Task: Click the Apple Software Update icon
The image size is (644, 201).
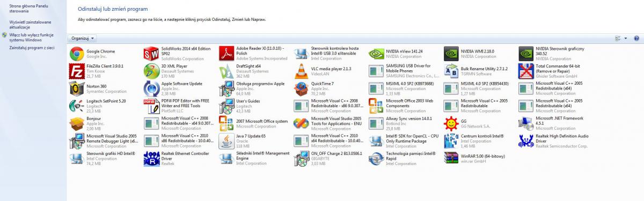Action: [x=151, y=88]
